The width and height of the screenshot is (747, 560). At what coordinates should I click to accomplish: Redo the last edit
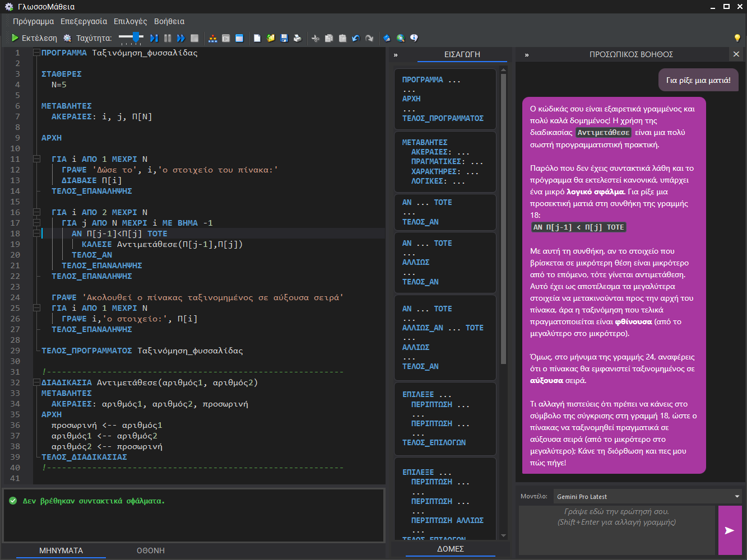369,38
